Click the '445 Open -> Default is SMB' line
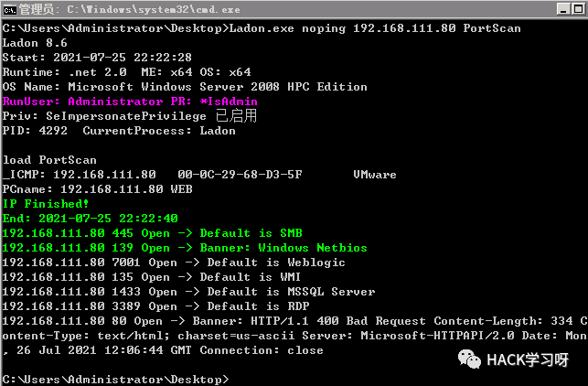588x386 pixels. (152, 233)
